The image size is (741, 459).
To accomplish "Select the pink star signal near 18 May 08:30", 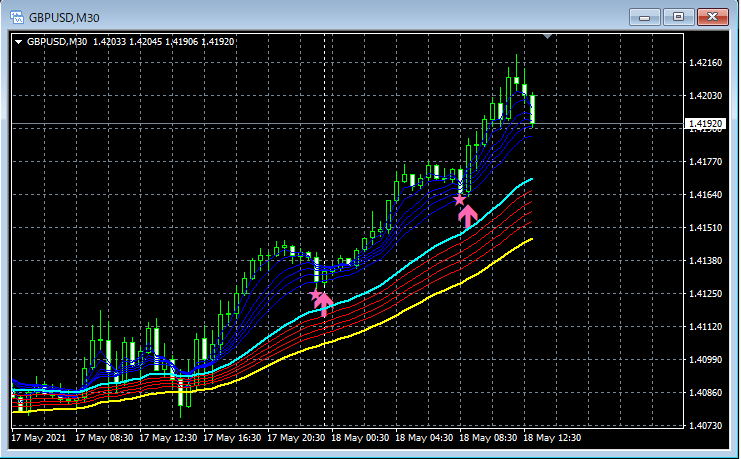I will point(460,199).
